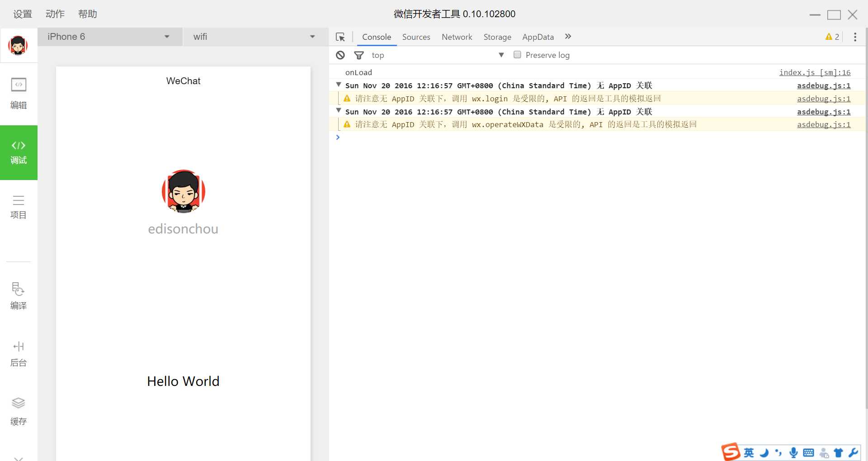868x461 pixels.
Task: Click the warning icon on wx.operateWXData message
Action: pyautogui.click(x=347, y=124)
